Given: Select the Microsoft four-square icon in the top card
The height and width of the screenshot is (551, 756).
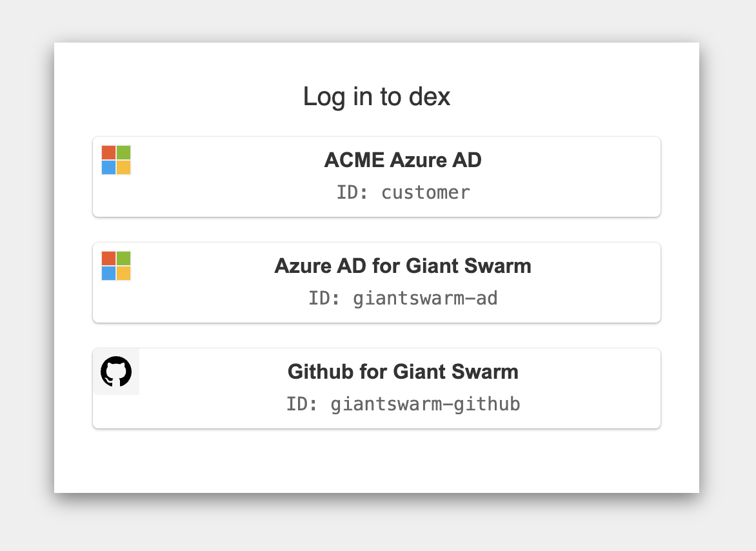Looking at the screenshot, I should 116,160.
